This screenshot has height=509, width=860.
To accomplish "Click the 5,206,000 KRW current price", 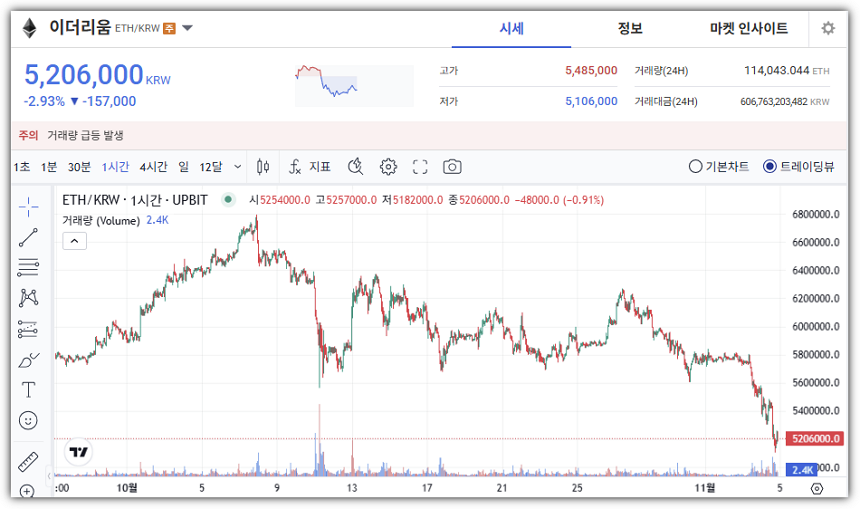I will click(97, 75).
